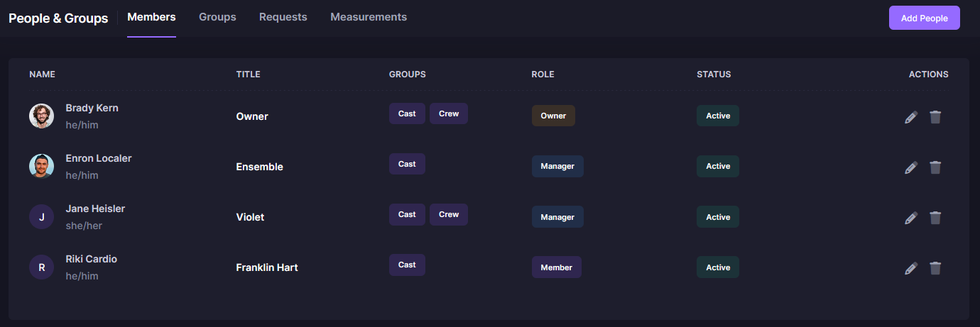Image resolution: width=980 pixels, height=327 pixels.
Task: Edit Brady Kern's member entry
Action: coord(911,117)
